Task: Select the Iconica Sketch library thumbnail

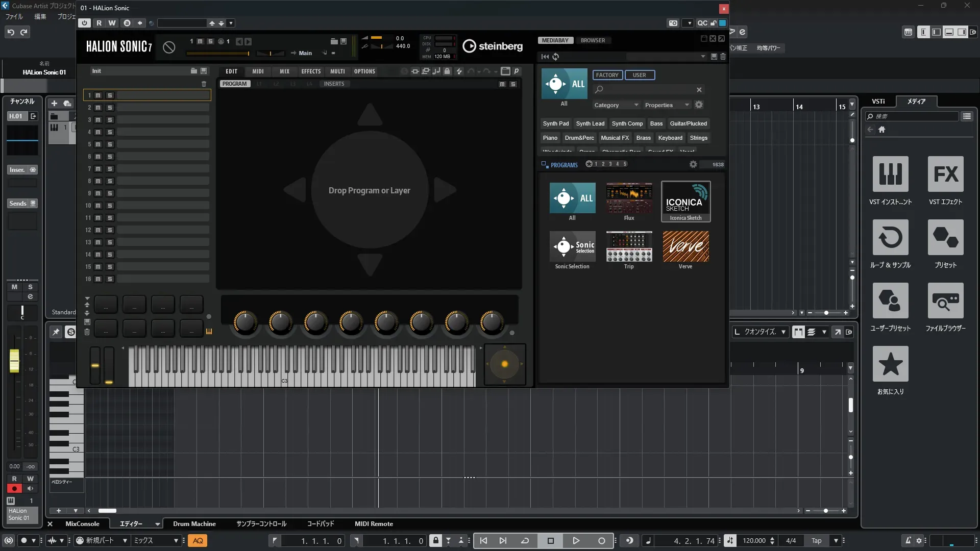Action: point(685,201)
